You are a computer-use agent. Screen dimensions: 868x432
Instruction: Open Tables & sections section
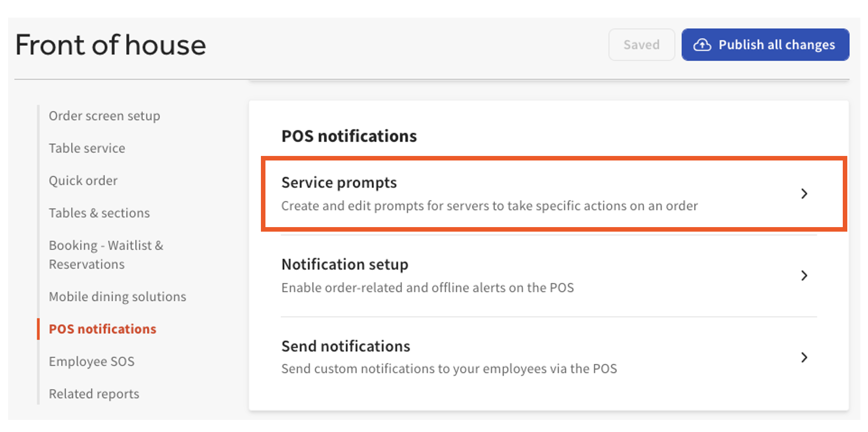pyautogui.click(x=99, y=212)
